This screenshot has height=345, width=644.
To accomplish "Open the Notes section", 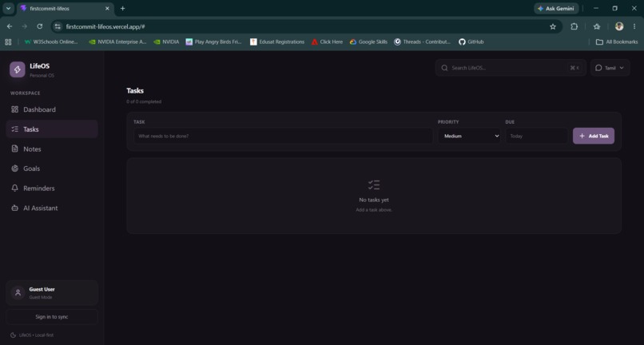I will point(52,149).
